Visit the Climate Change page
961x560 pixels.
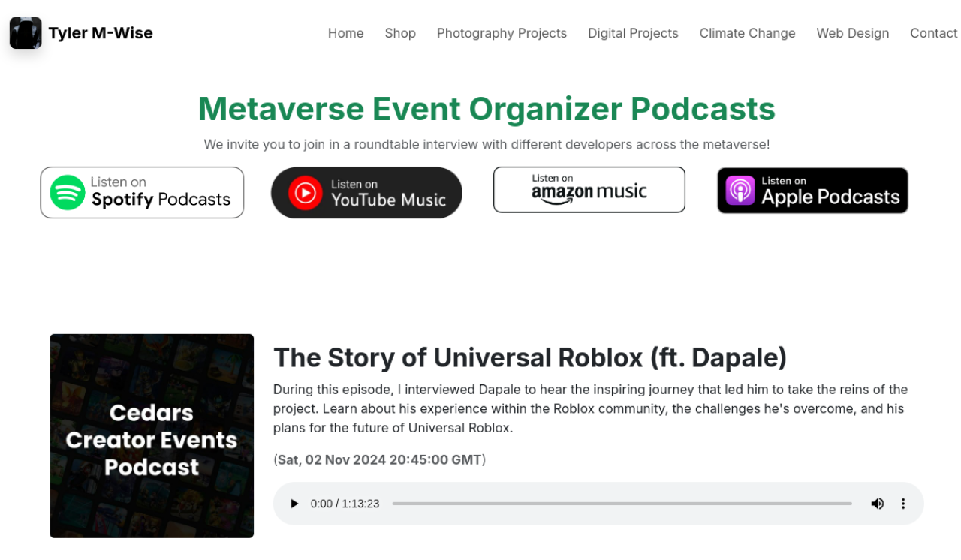(747, 33)
